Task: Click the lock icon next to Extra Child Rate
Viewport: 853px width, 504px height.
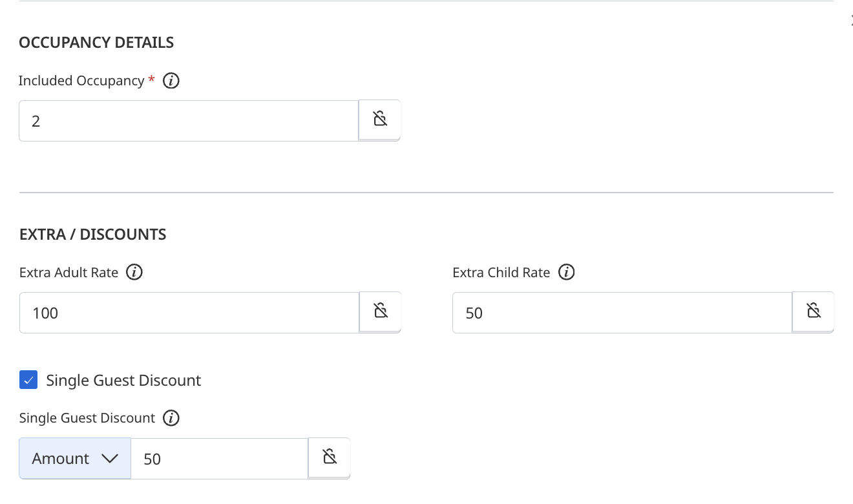Action: pyautogui.click(x=814, y=312)
